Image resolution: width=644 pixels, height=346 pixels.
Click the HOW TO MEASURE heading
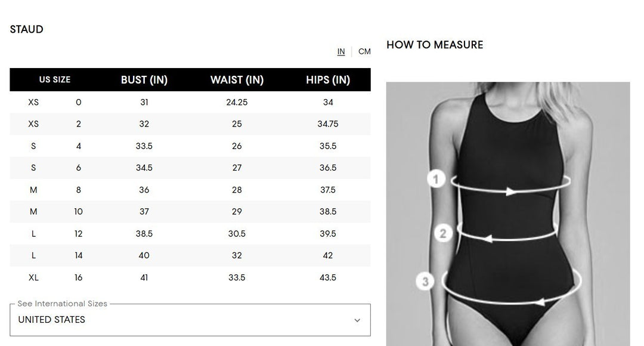tap(435, 44)
